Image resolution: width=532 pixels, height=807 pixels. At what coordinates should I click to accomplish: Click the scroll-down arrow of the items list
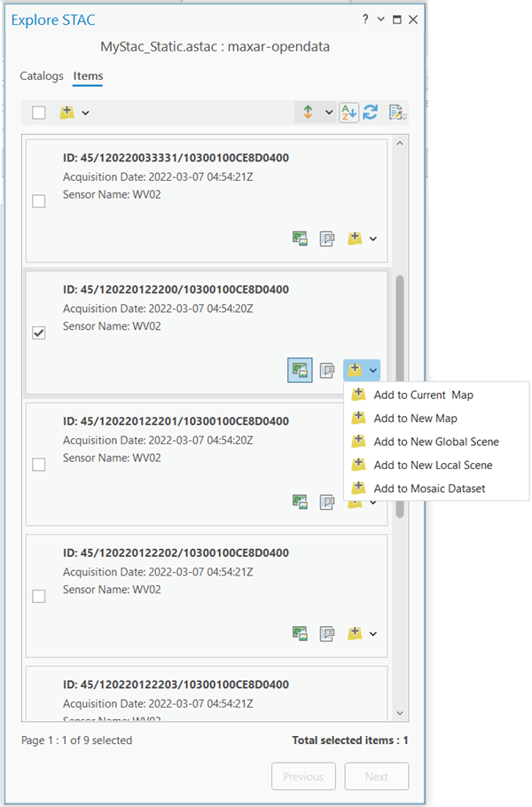[x=399, y=712]
